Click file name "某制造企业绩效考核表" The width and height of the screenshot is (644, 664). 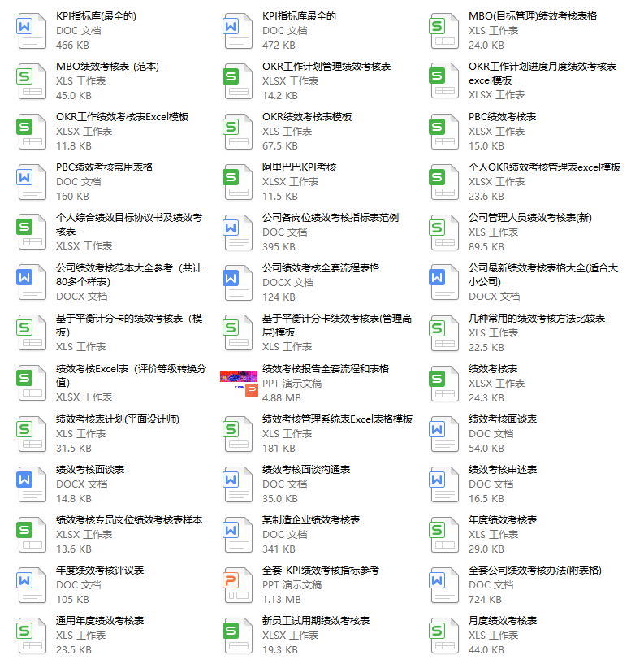click(311, 520)
